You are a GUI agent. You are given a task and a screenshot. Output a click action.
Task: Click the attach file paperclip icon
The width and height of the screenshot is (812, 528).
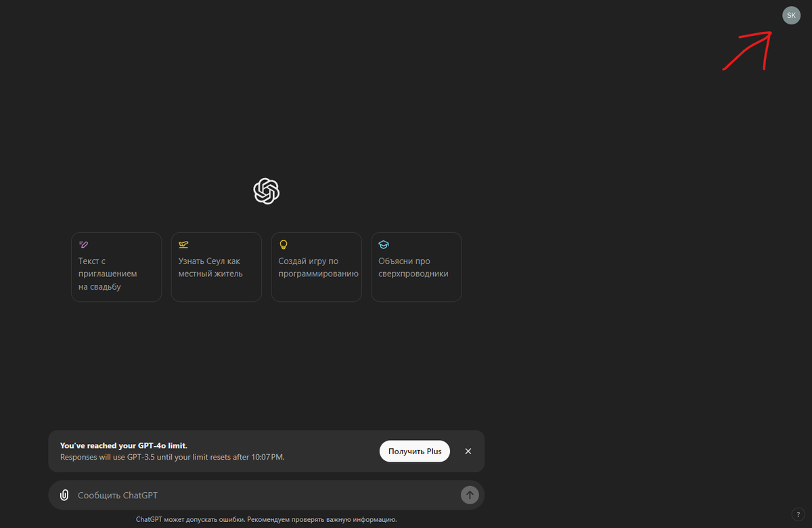(x=64, y=495)
